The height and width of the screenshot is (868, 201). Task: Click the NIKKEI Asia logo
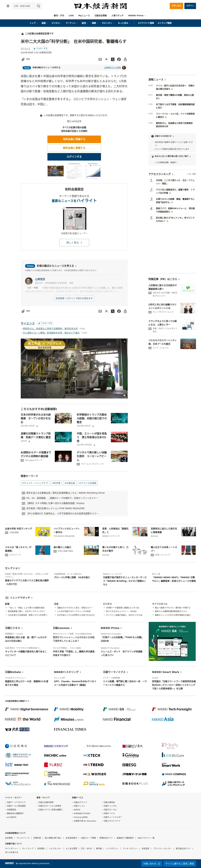click(x=162, y=719)
